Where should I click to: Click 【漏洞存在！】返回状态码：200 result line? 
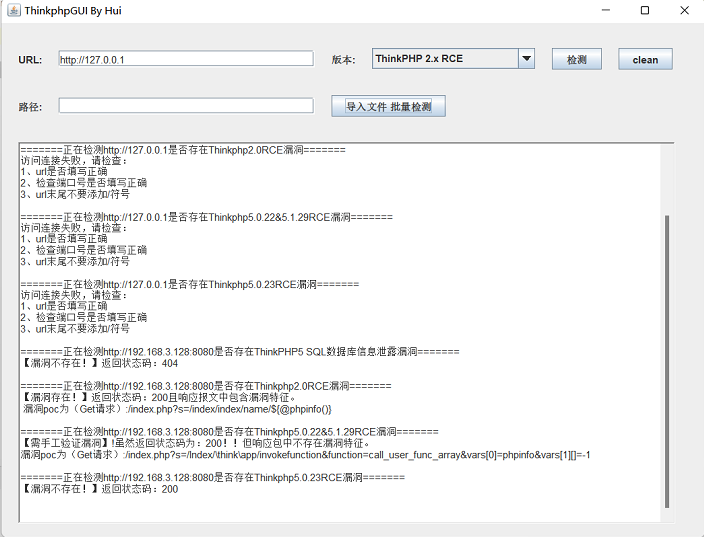[158, 397]
